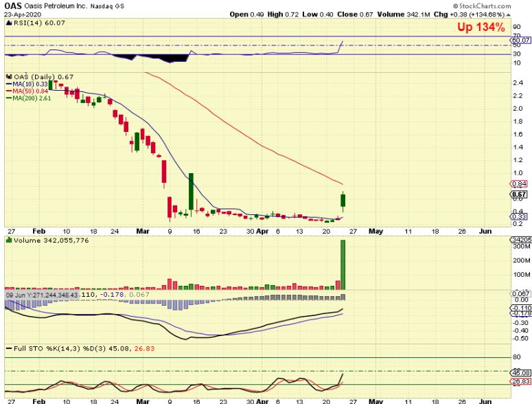This screenshot has width=532, height=404.
Task: Click the boxed 45.08 stochastic axis value
Action: (521, 373)
